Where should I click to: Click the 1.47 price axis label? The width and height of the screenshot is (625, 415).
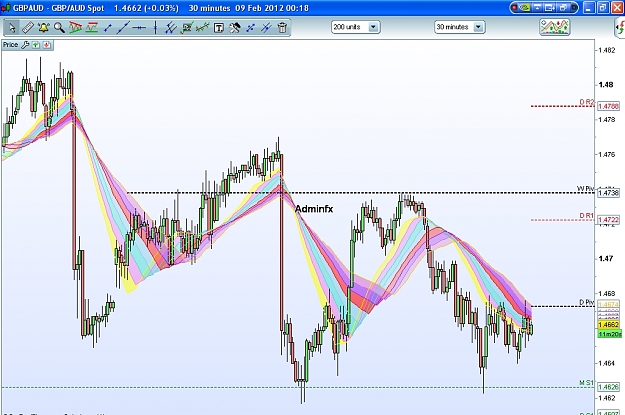606,258
